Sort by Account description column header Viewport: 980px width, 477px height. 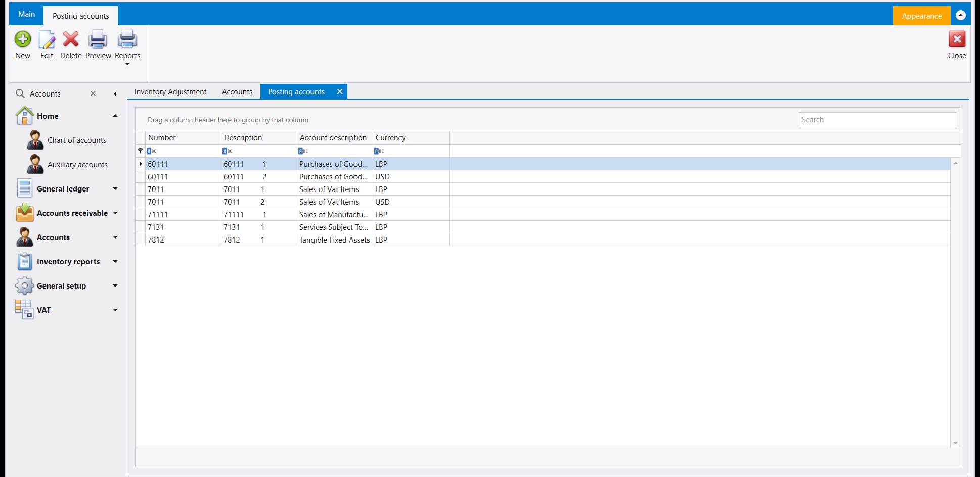[335, 137]
